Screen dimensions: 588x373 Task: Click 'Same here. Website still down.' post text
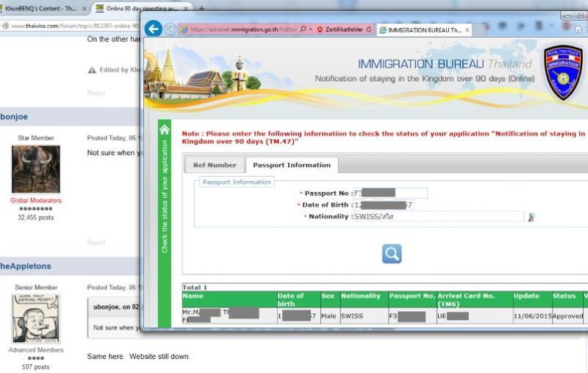coord(138,357)
